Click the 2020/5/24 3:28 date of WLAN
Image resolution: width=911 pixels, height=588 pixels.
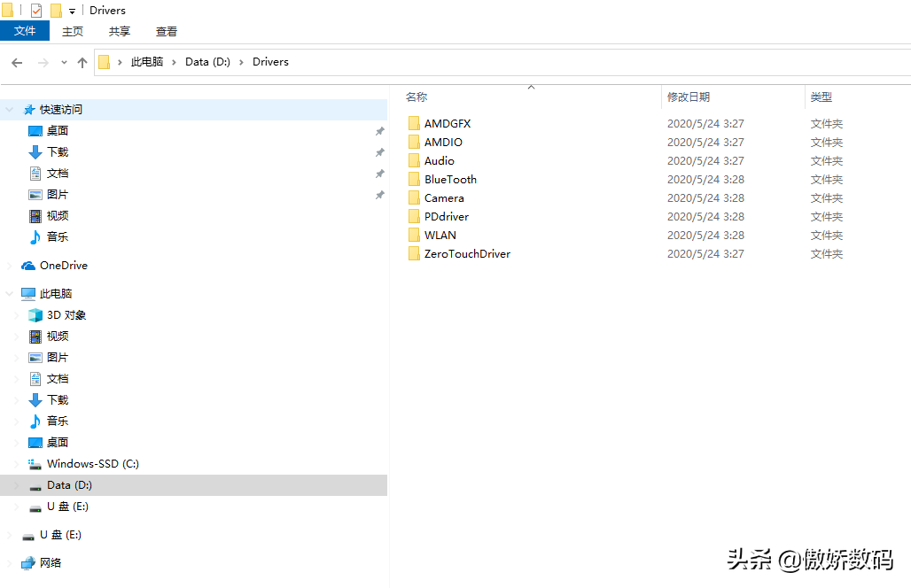(705, 235)
